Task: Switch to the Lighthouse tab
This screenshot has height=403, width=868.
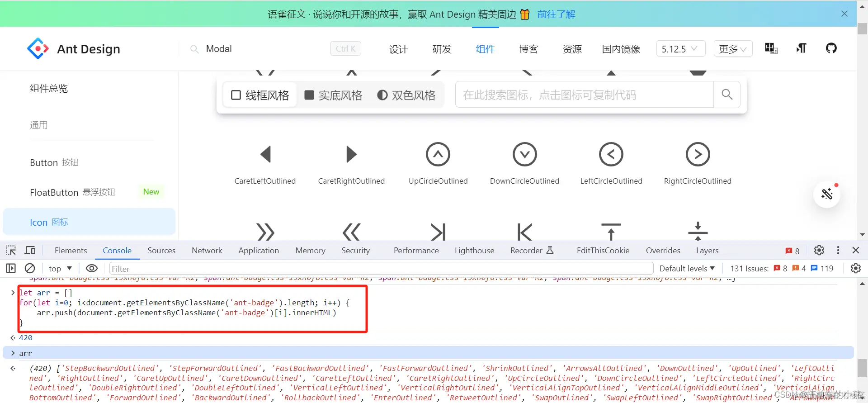Action: [475, 250]
